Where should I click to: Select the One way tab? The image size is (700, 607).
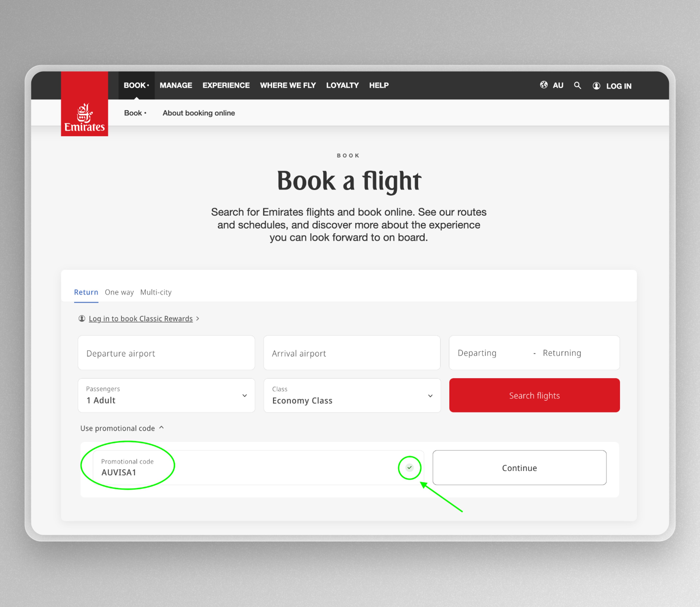(119, 292)
